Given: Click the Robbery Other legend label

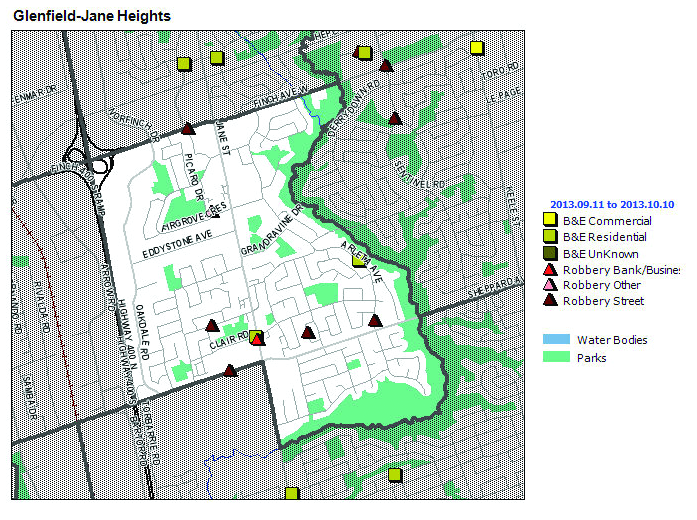Looking at the screenshot, I should tap(602, 285).
